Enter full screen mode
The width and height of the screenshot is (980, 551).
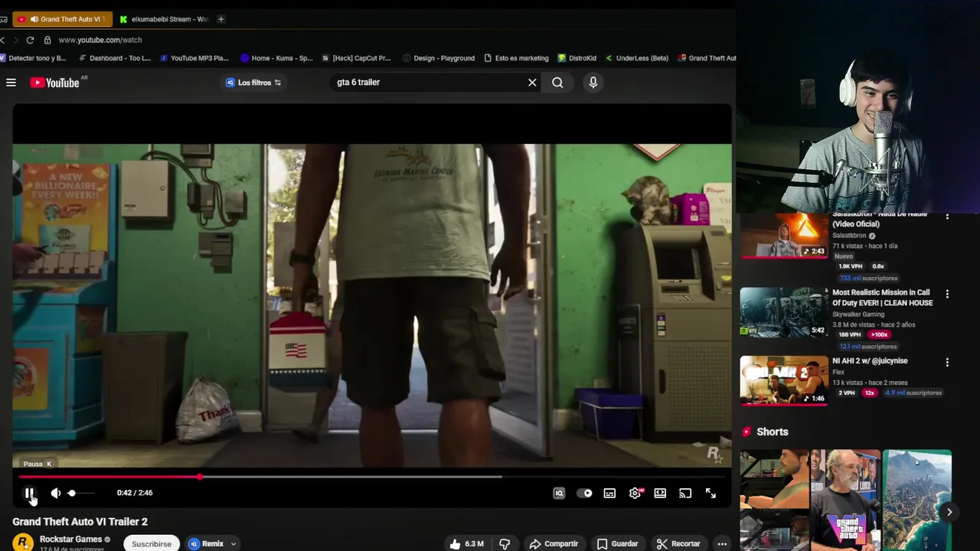point(710,494)
